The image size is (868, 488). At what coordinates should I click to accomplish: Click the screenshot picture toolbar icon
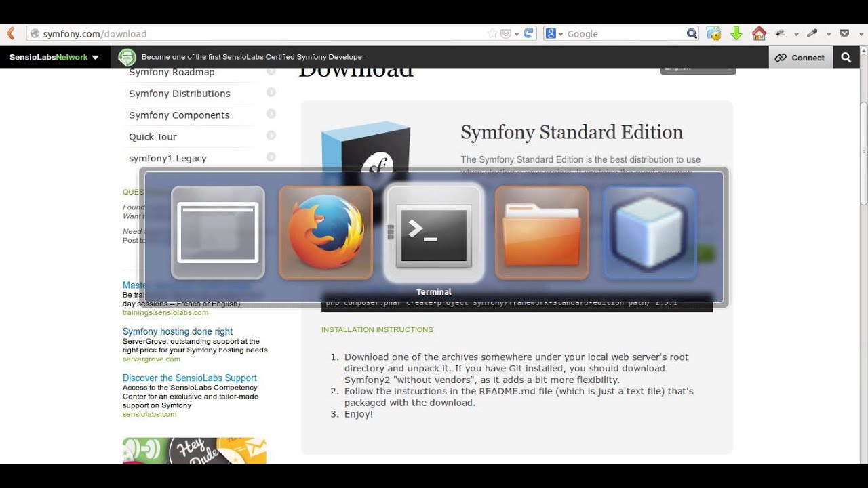[713, 33]
